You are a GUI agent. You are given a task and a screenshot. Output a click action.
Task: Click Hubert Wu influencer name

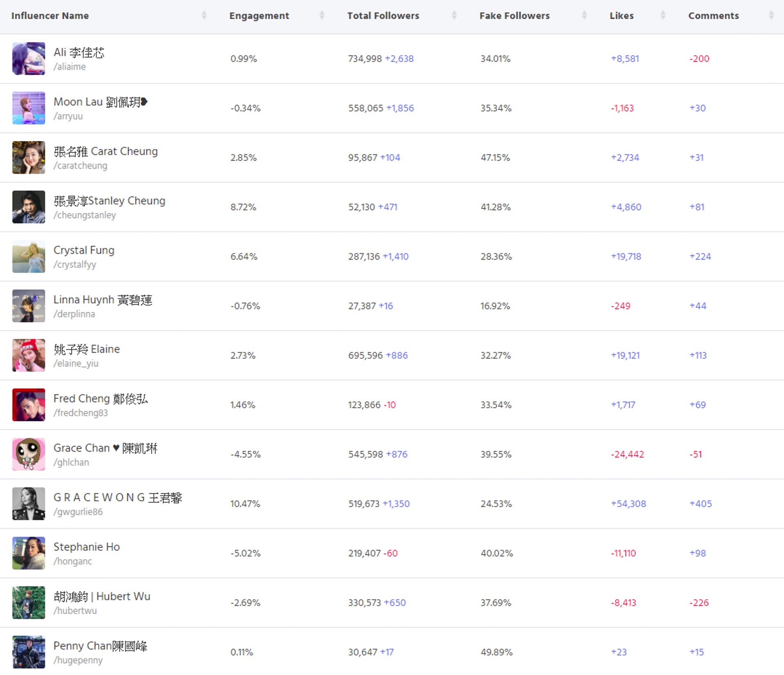pyautogui.click(x=102, y=596)
